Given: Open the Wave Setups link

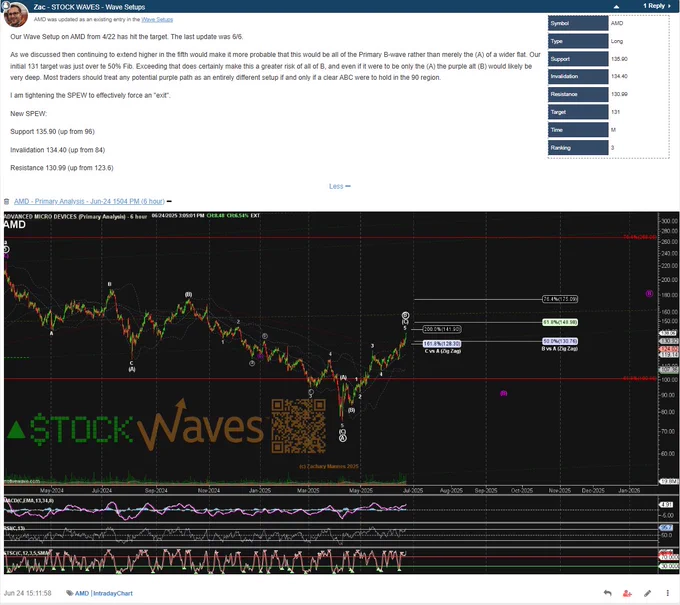Looking at the screenshot, I should coord(157,20).
